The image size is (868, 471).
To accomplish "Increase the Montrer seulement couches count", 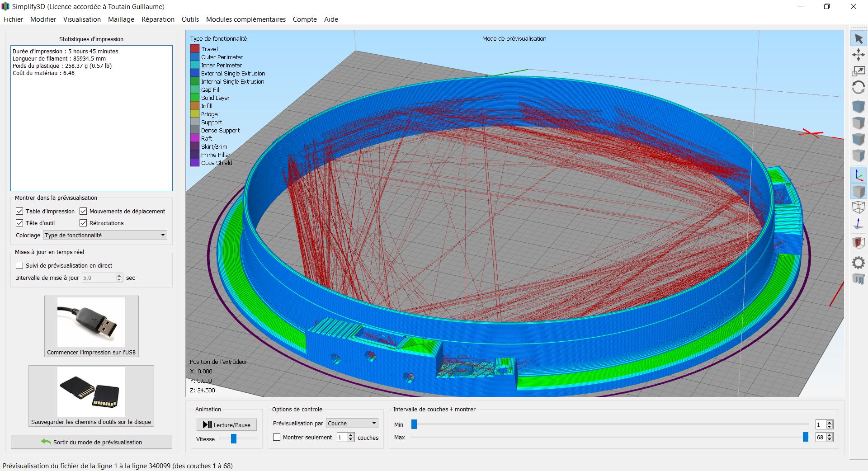I will click(351, 435).
